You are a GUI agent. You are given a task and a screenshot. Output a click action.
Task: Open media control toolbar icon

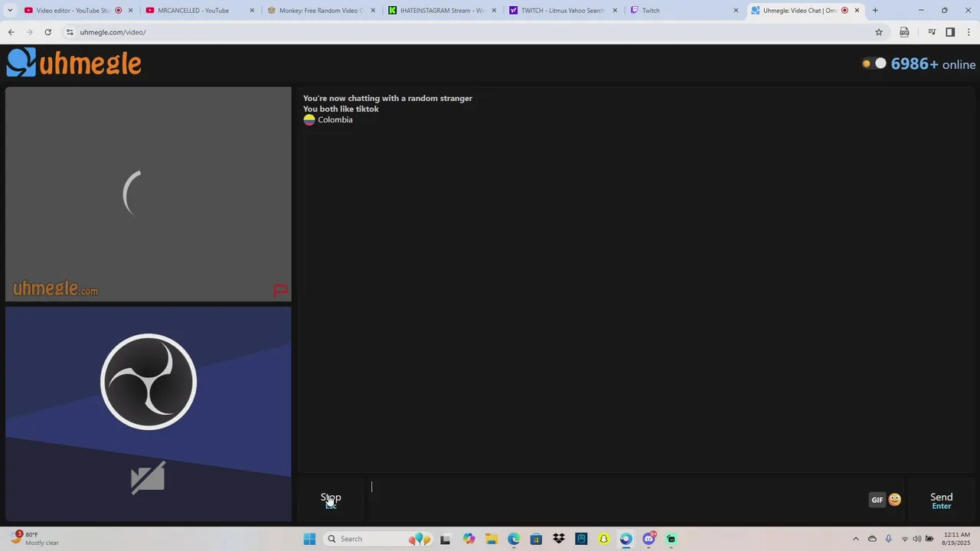coord(932,32)
